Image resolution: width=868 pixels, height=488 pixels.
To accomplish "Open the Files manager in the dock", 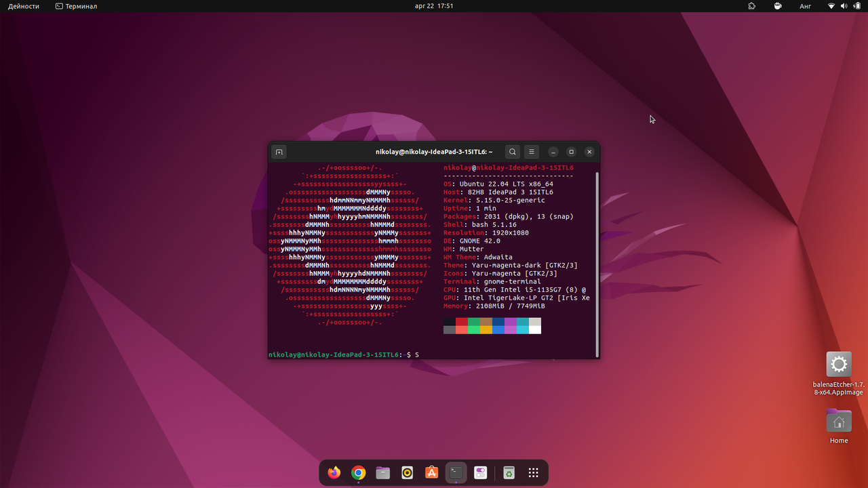I will point(383,472).
